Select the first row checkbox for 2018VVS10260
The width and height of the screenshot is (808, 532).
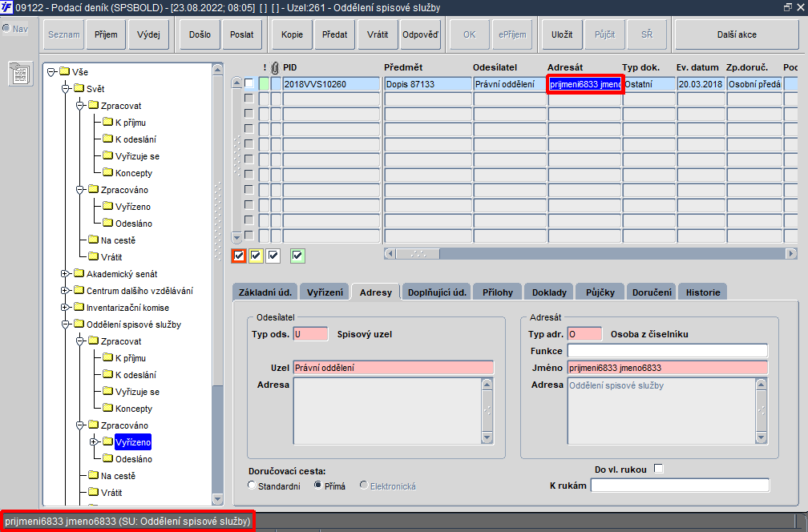[x=248, y=83]
